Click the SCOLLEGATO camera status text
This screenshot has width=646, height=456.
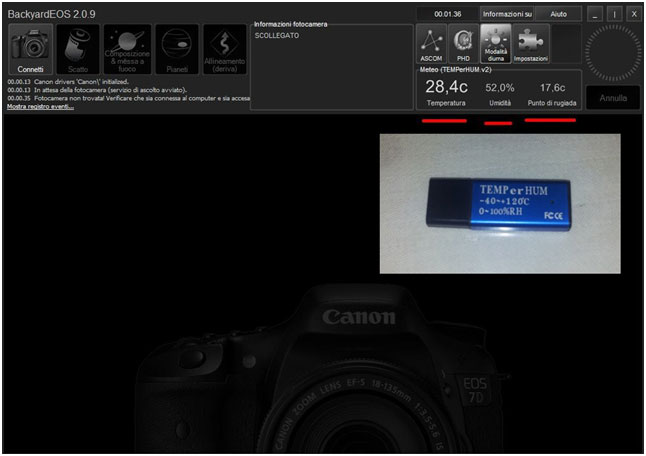click(277, 35)
